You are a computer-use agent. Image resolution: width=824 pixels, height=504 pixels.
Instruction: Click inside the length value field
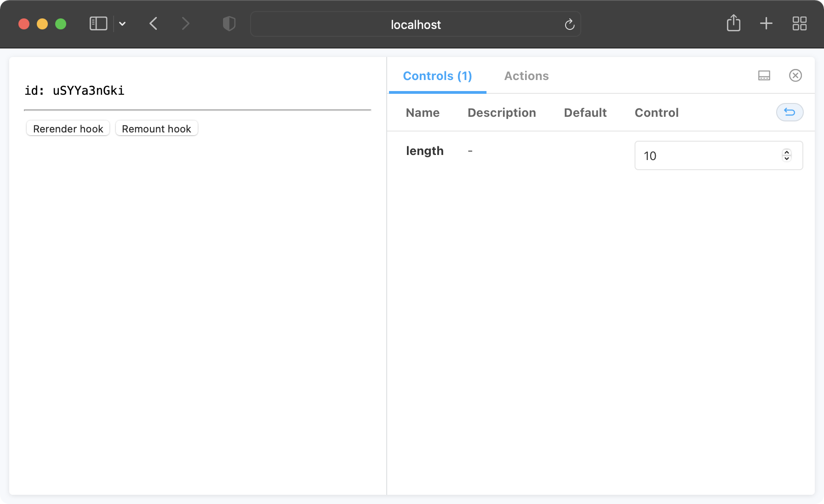[x=699, y=155]
